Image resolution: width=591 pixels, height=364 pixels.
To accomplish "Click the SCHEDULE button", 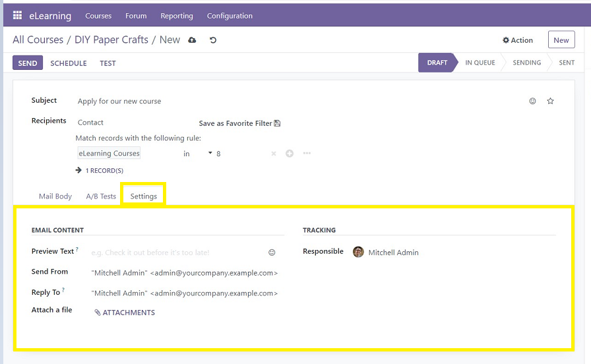I will click(x=69, y=63).
